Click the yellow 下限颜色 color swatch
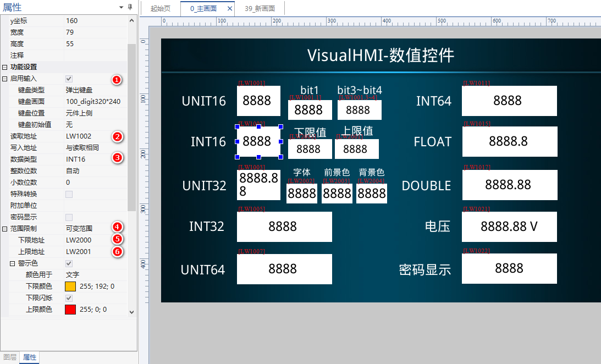This screenshot has width=601, height=364. (70, 286)
